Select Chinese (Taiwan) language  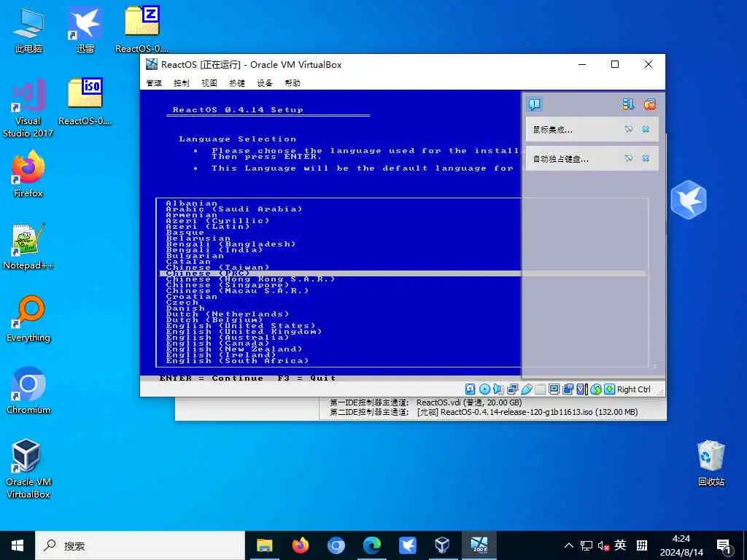[217, 267]
